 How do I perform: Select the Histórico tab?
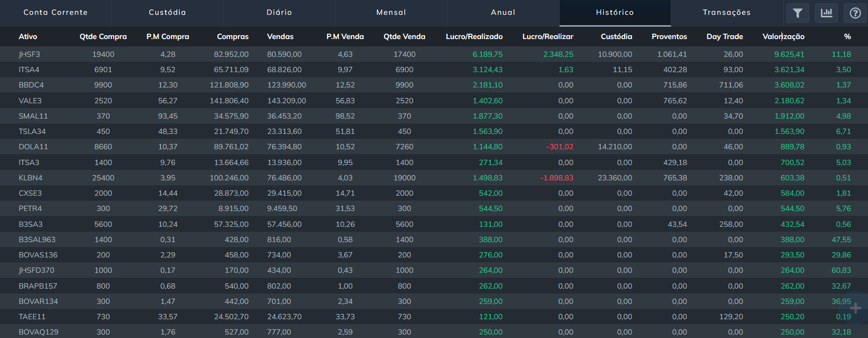(614, 12)
